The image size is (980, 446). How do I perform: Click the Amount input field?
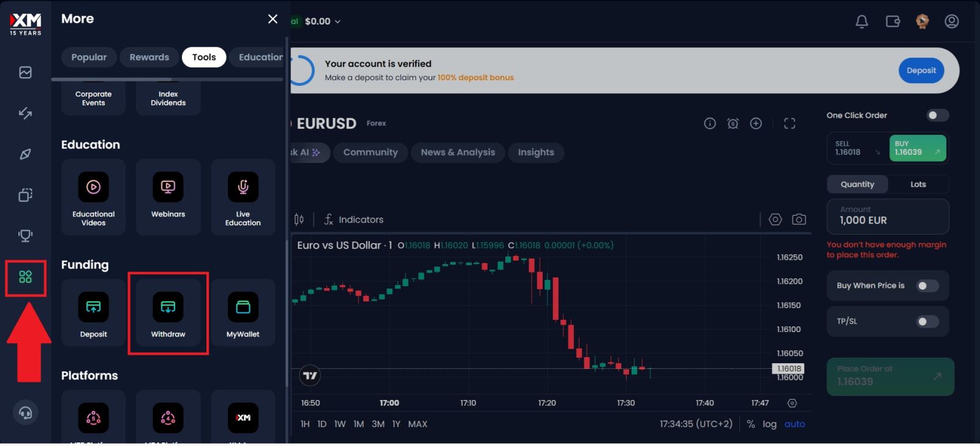[x=887, y=216]
